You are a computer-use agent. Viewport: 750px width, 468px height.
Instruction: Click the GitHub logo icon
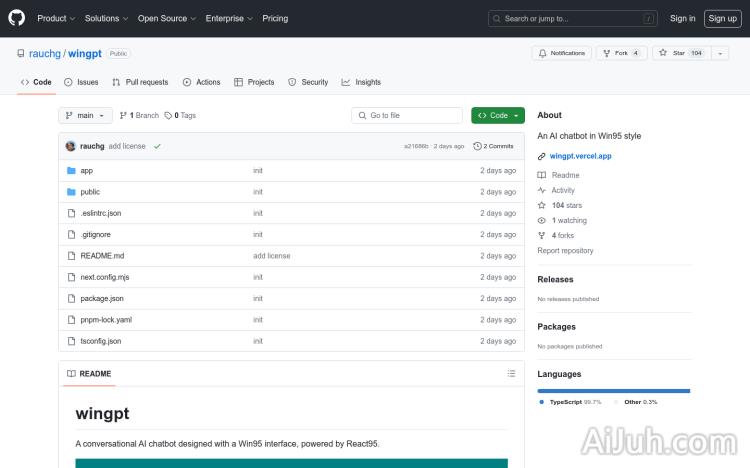(16, 18)
